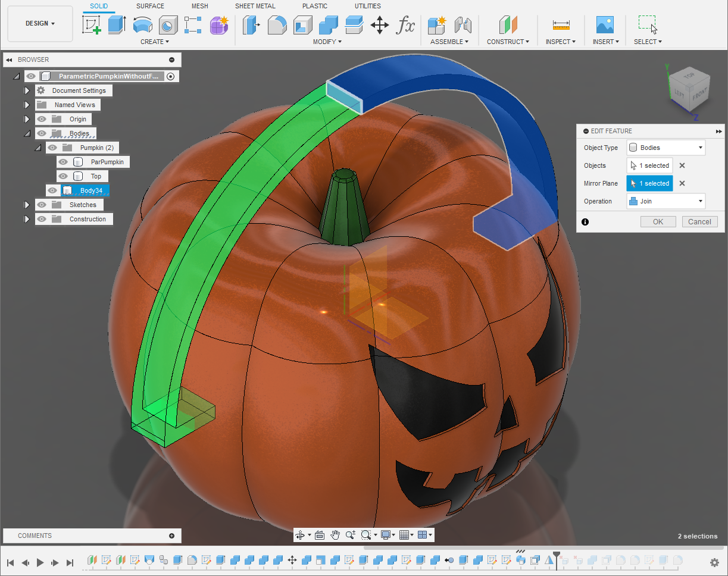
Task: Open the CREATE menu dropdown
Action: click(x=155, y=42)
